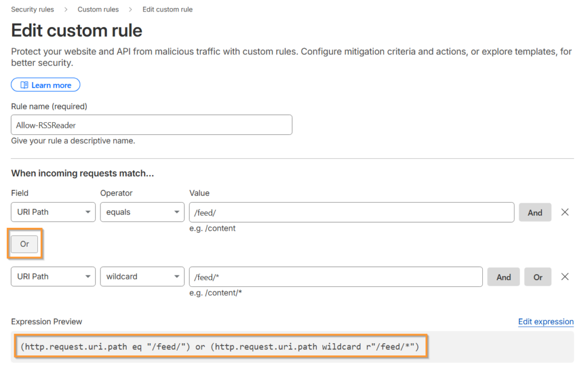The height and width of the screenshot is (369, 588).
Task: Click the highlighted Or button below first row
Action: click(x=25, y=244)
